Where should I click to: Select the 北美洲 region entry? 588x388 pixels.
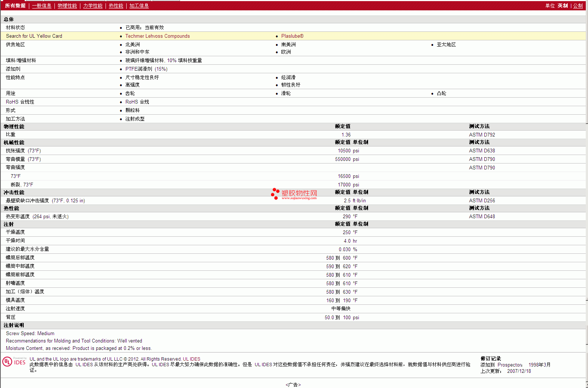(133, 45)
